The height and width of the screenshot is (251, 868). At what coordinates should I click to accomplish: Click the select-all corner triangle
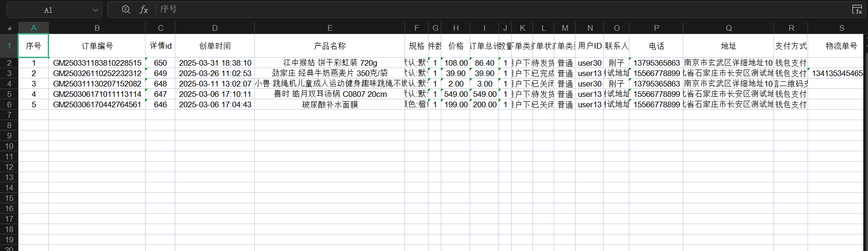(x=9, y=28)
